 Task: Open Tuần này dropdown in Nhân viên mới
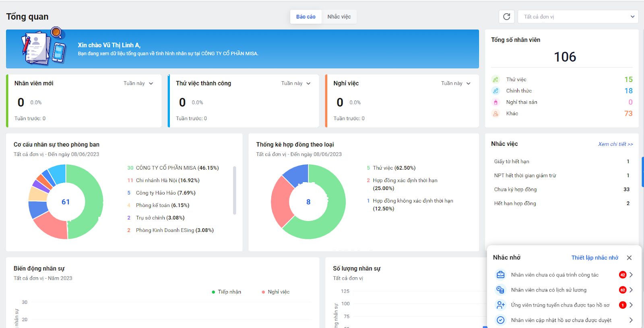pos(138,83)
